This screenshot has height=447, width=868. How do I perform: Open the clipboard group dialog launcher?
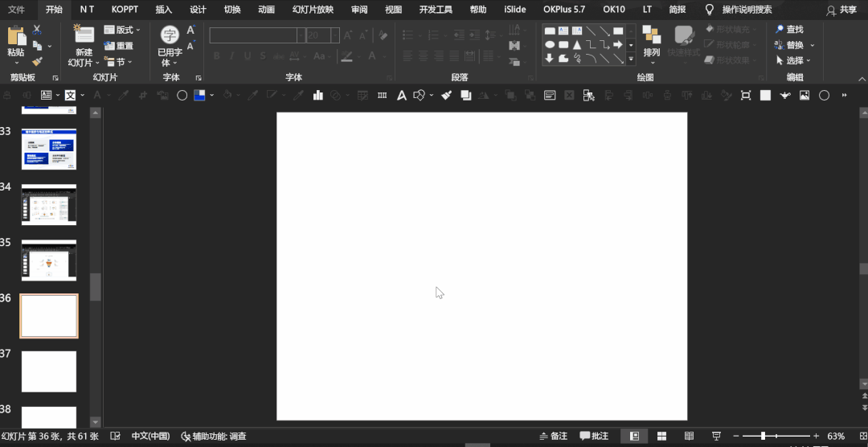pos(55,78)
